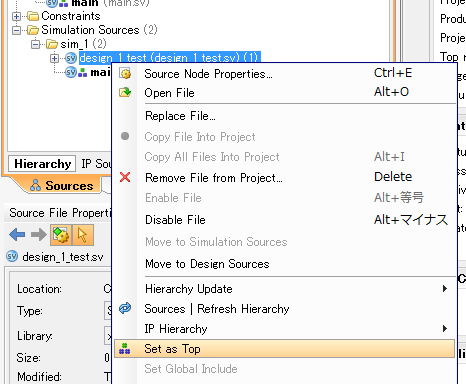Viewport: 466px width, 384px height.
Task: Open the Hierarchy Update submenu
Action: [x=284, y=289]
